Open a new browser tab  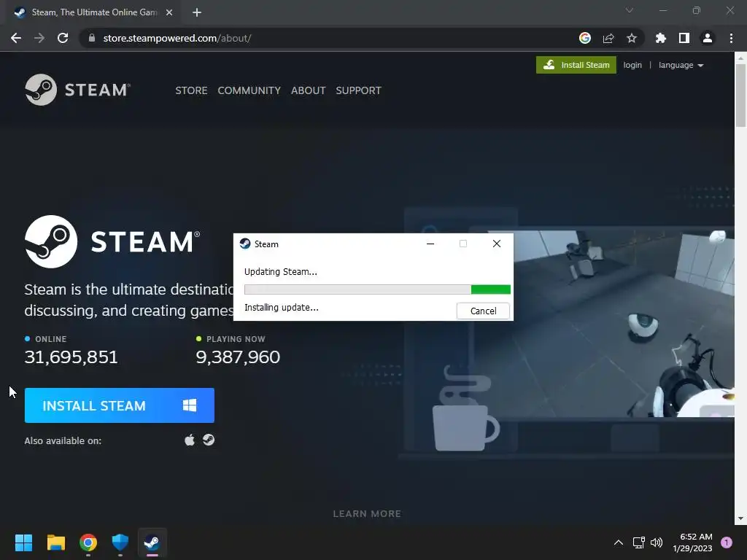click(197, 12)
